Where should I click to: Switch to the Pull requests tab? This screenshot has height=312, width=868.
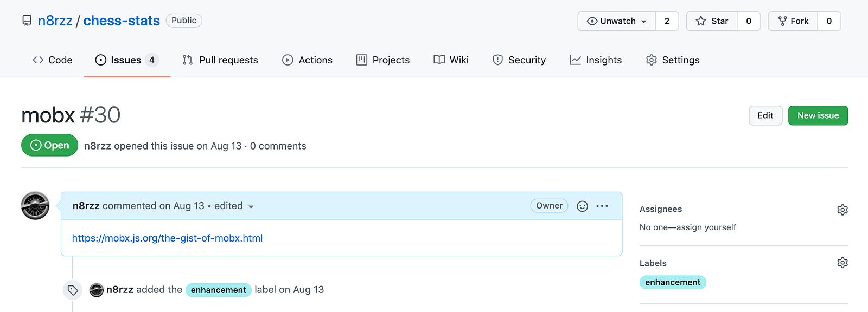pos(220,60)
